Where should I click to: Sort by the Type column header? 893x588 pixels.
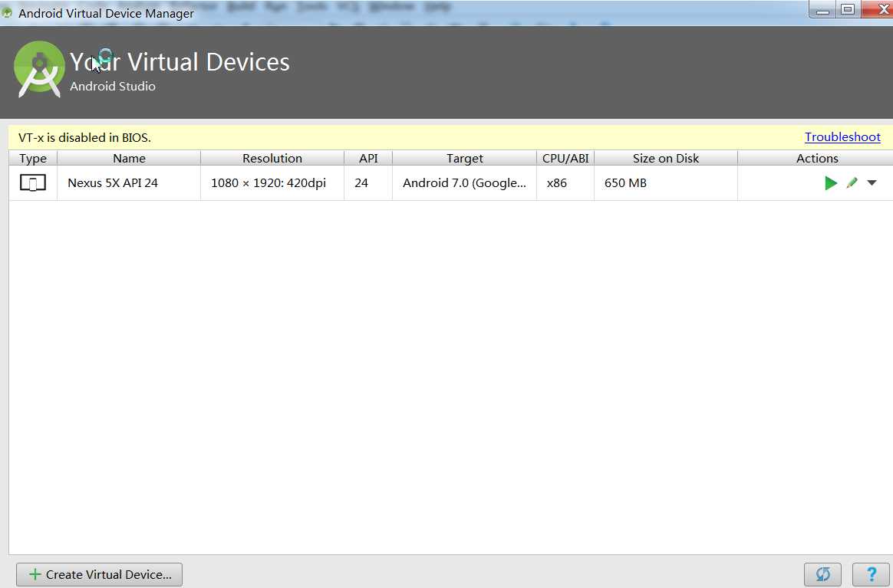tap(33, 158)
